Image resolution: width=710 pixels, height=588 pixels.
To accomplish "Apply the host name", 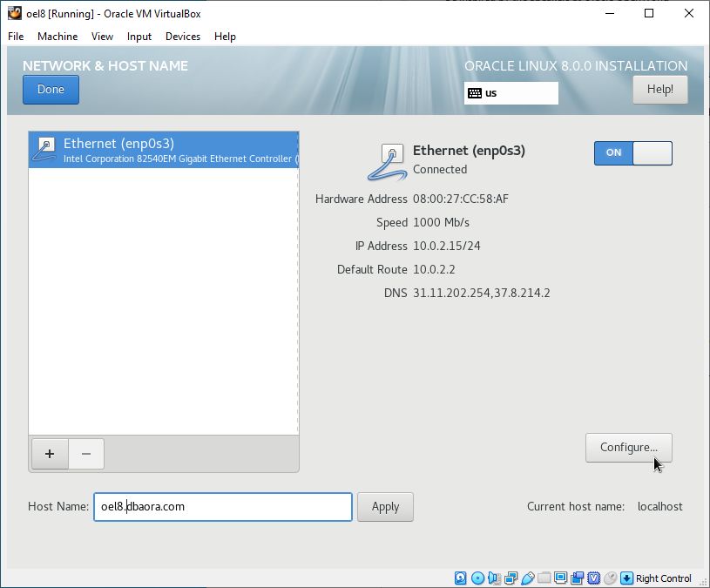I will 385,507.
